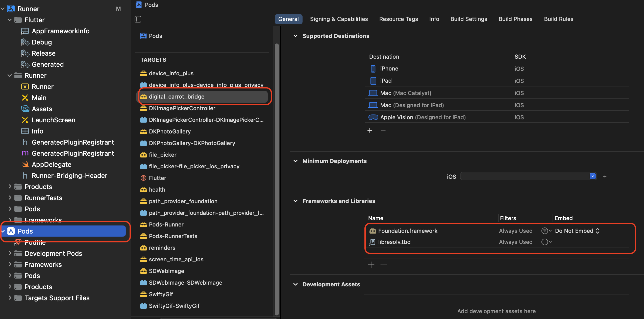The image size is (644, 319).
Task: Select the digital_carrot_bridge target
Action: [x=202, y=97]
